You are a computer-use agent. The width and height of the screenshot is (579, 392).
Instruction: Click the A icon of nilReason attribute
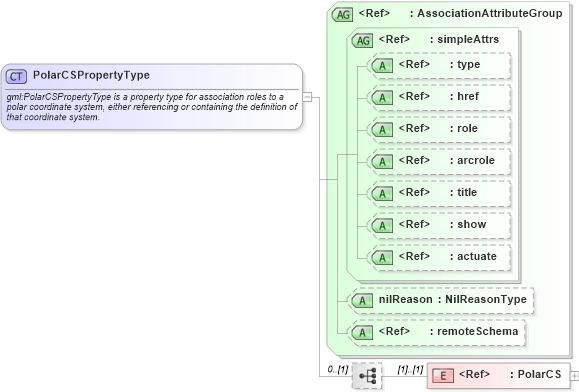pos(362,301)
